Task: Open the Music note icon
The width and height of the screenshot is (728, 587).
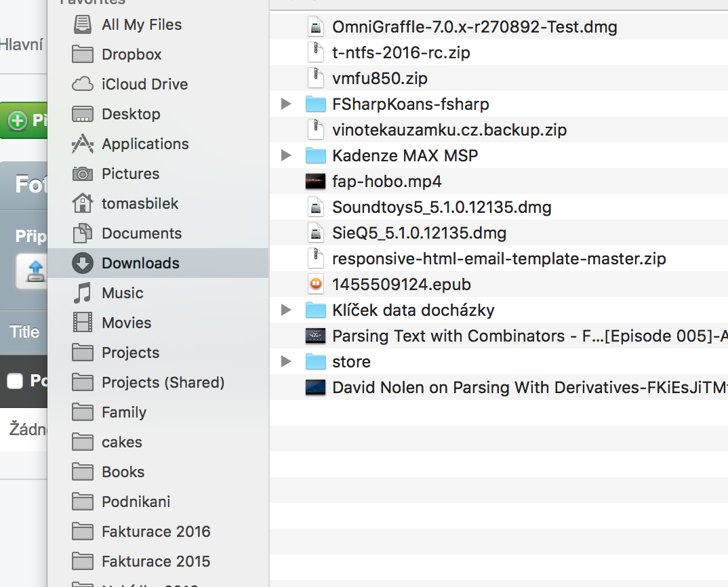Action: [83, 293]
